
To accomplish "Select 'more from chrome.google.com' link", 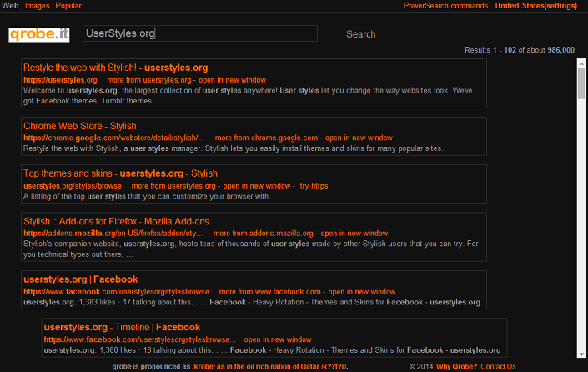I will click(x=266, y=138).
